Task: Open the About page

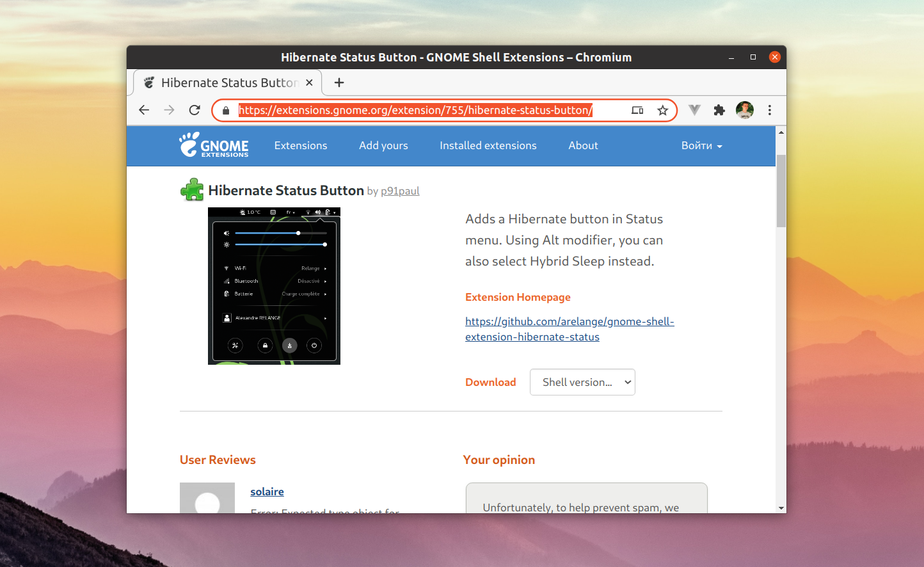Action: [583, 145]
